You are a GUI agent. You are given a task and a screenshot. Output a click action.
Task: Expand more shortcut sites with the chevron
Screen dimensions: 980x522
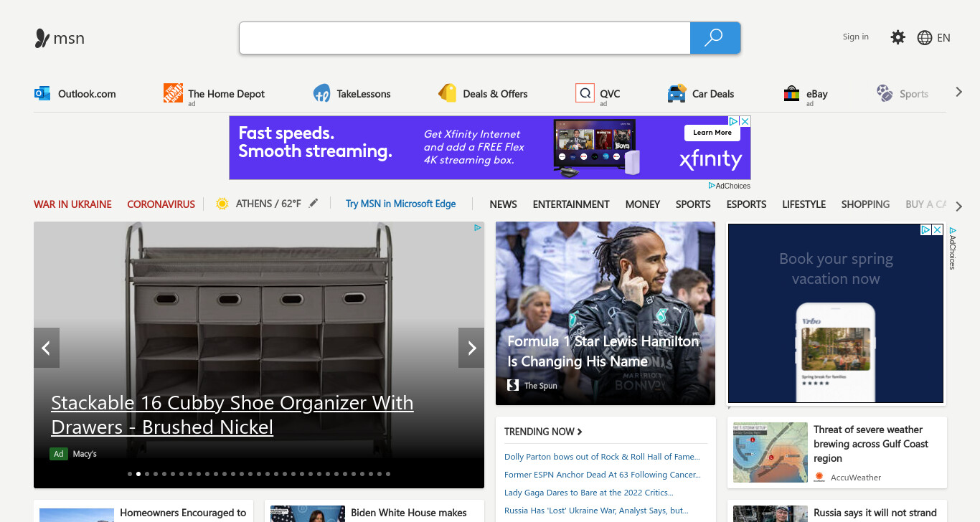point(958,92)
